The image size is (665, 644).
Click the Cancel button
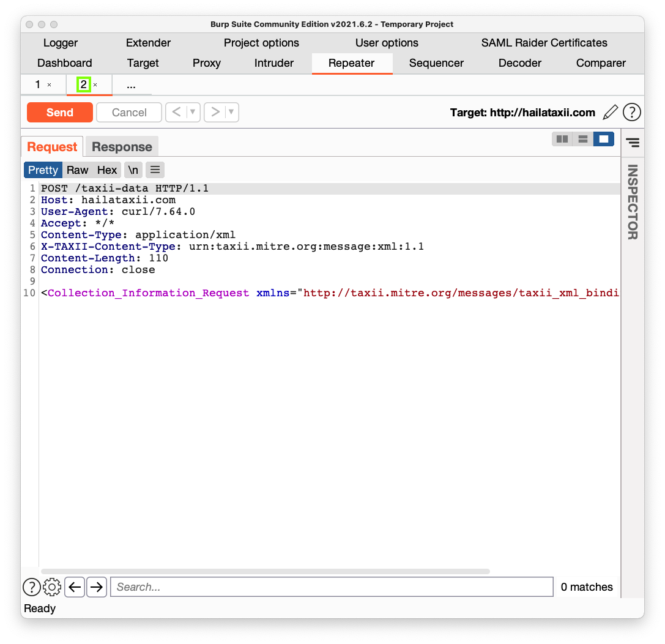[x=129, y=113]
